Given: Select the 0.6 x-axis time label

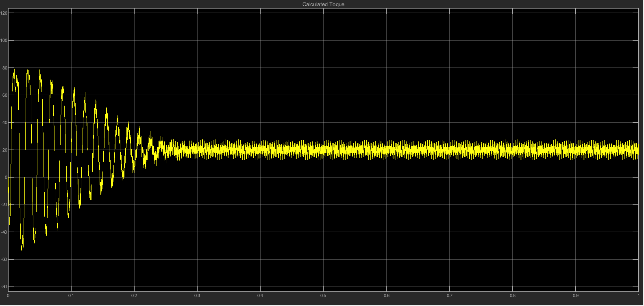Looking at the screenshot, I should point(386,295).
